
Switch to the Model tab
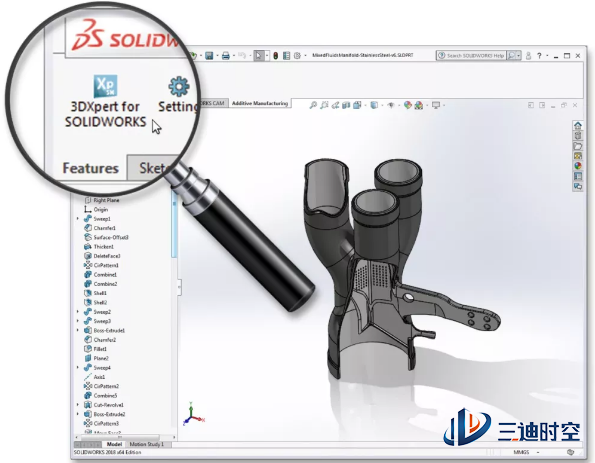coord(114,444)
